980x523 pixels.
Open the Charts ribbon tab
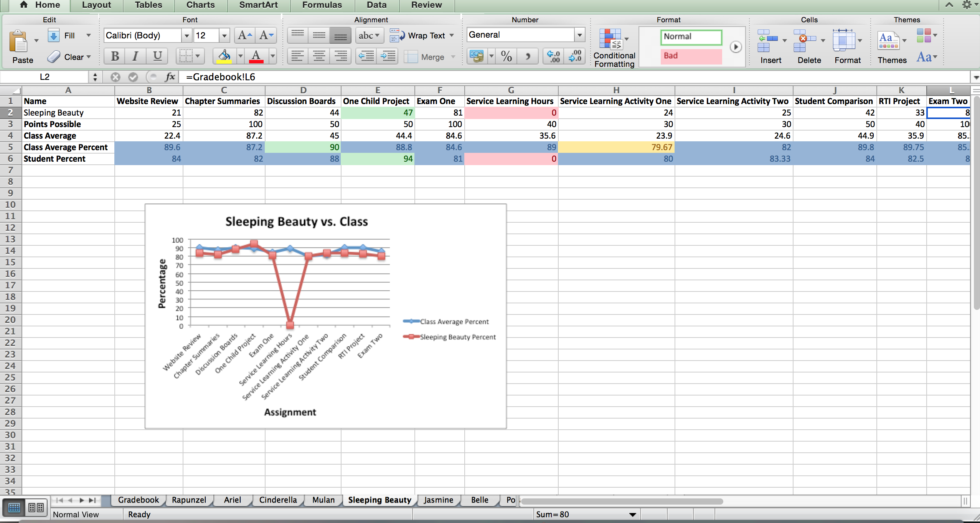tap(200, 5)
